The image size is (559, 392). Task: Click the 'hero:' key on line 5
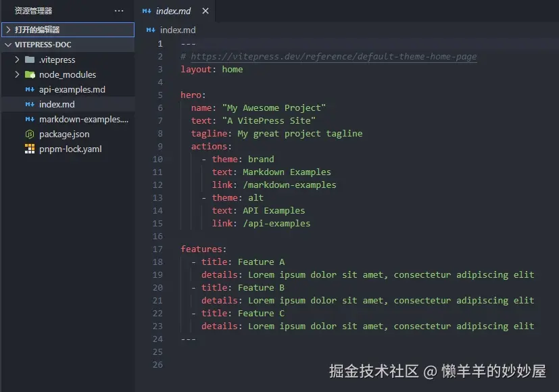click(x=193, y=95)
